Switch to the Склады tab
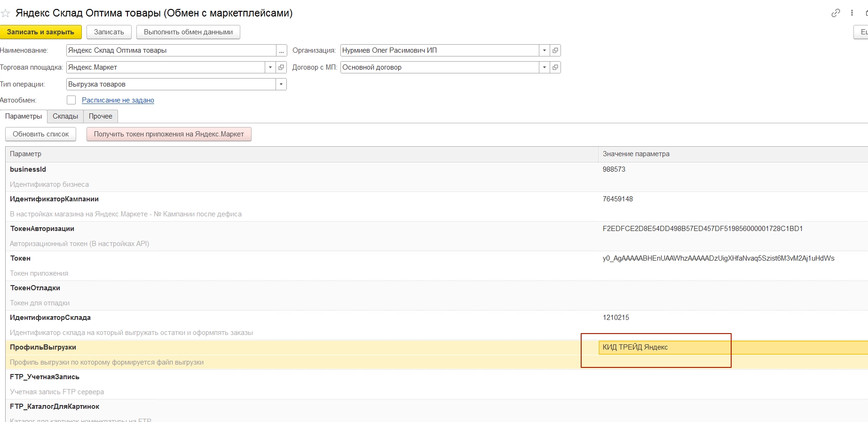The height and width of the screenshot is (422, 868). pos(65,116)
